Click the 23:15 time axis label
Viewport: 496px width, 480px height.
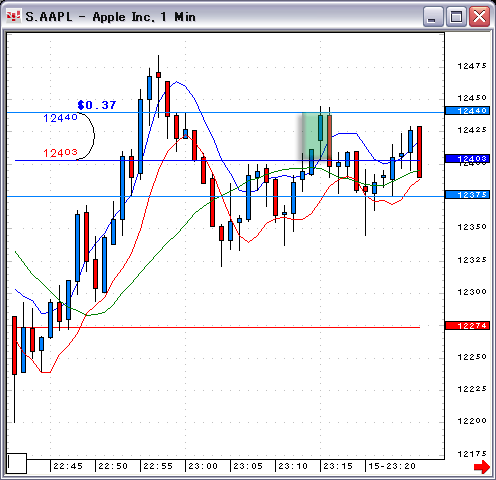[x=338, y=466]
